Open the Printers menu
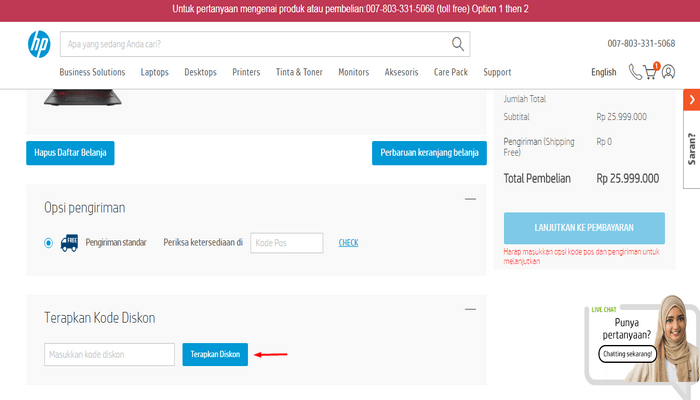This screenshot has width=700, height=400. click(x=246, y=72)
